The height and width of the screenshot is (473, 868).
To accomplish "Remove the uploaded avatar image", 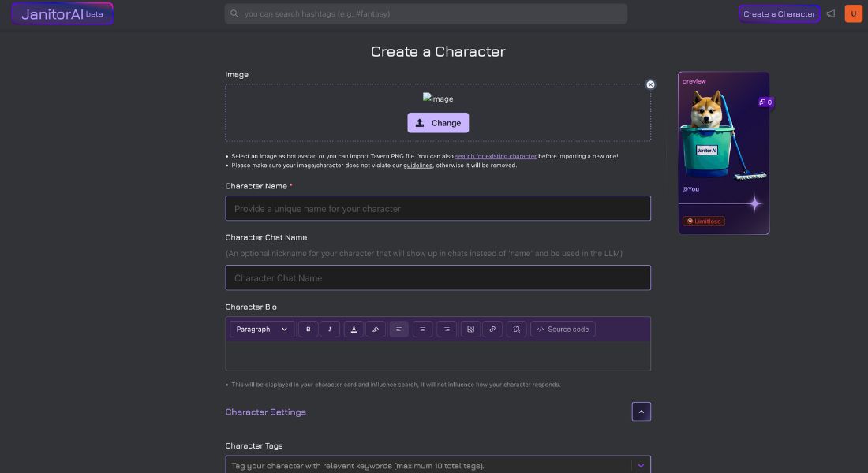I will pos(650,84).
